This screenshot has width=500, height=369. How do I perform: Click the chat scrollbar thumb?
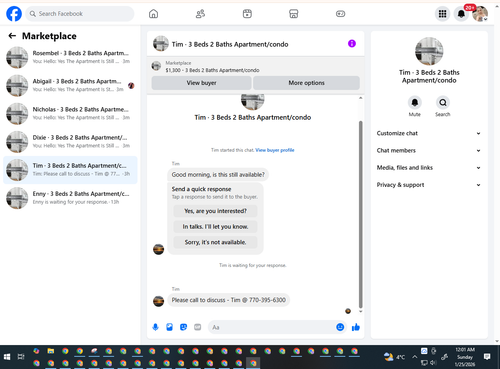360,213
